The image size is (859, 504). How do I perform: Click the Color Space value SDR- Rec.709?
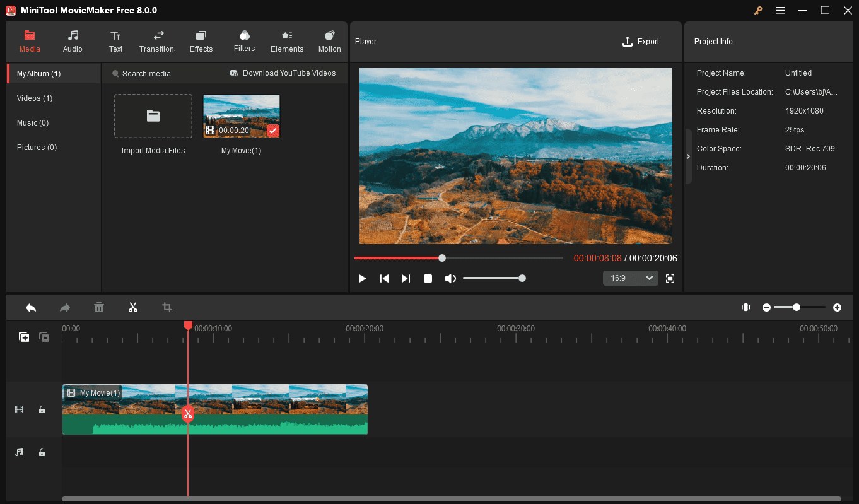click(810, 149)
